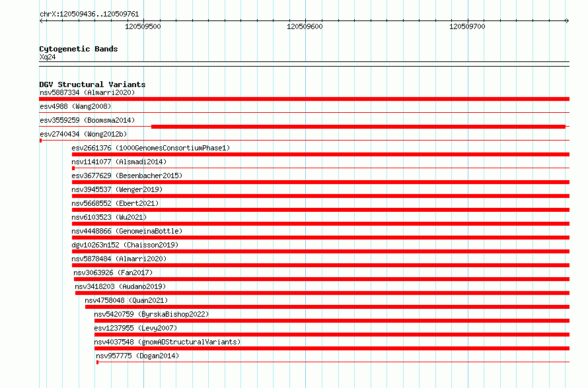Click nsv4037548 (gnomADStructuralVariants) label
The image size is (588, 388).
pyautogui.click(x=167, y=342)
